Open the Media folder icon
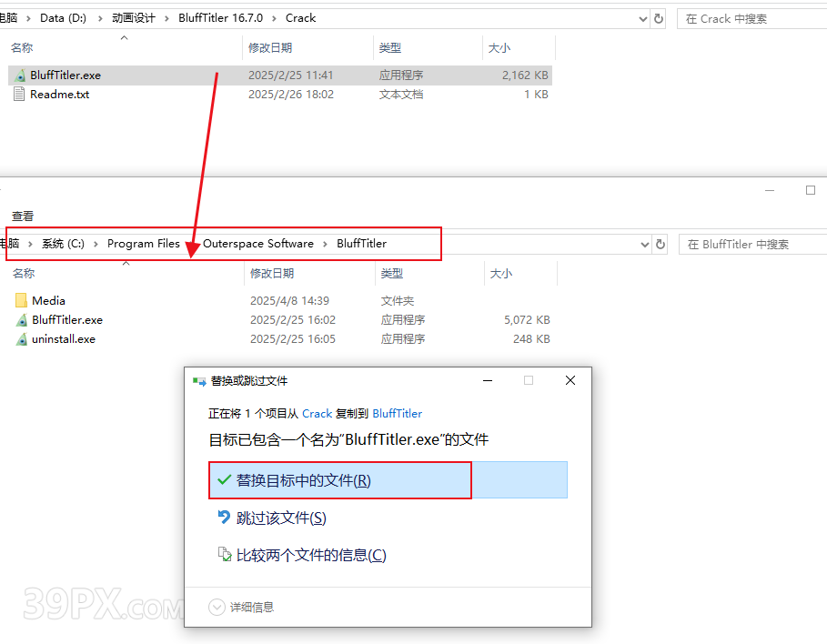This screenshot has width=827, height=644. [22, 300]
